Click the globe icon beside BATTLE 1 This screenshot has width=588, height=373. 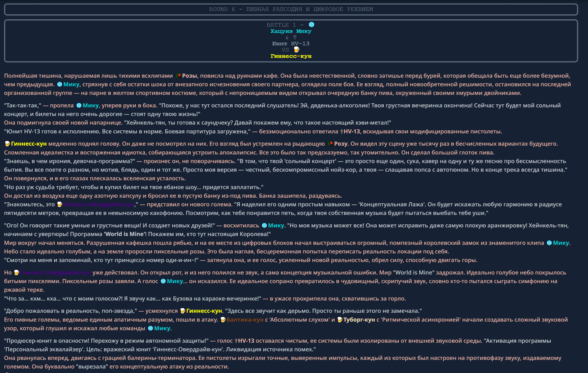click(x=311, y=25)
